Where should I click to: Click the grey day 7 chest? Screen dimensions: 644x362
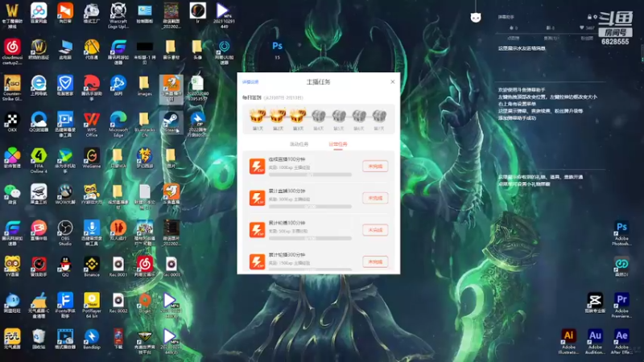378,116
